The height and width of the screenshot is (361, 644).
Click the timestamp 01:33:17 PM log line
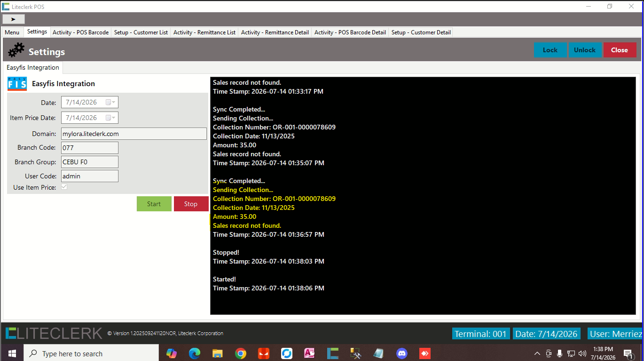tap(268, 91)
